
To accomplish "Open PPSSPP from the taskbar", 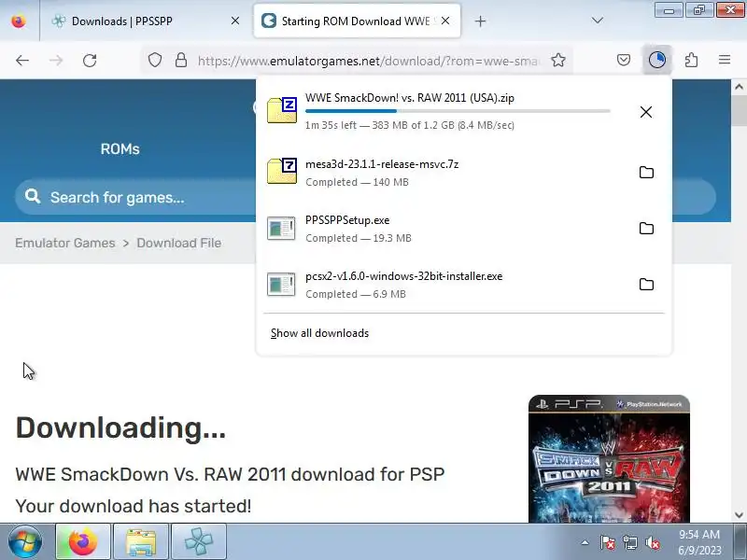I will coord(199,542).
